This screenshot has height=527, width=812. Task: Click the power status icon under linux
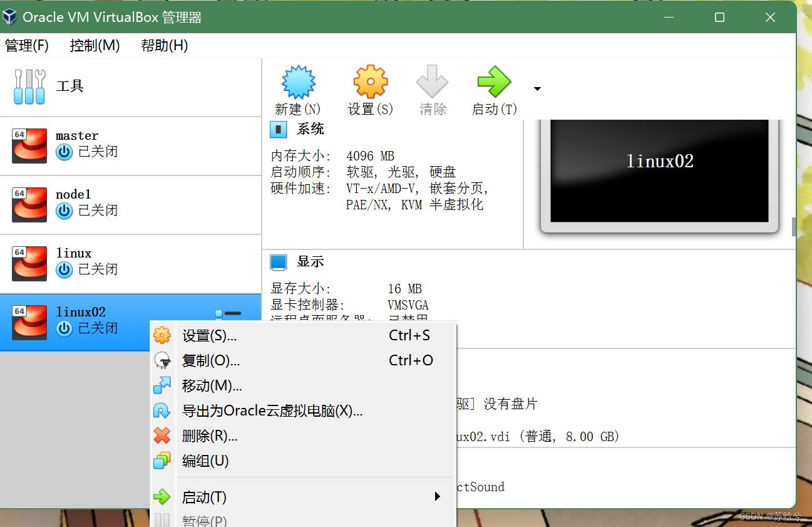tap(64, 269)
